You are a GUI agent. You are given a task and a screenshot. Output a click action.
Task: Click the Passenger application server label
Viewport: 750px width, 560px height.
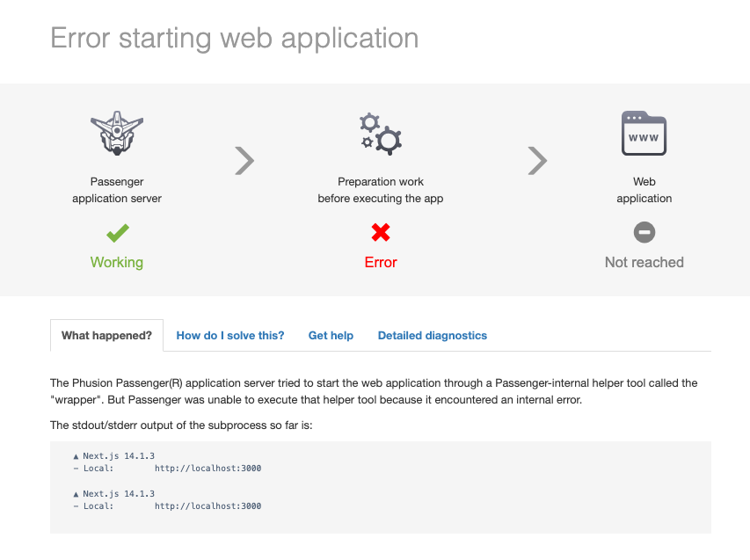pos(117,190)
